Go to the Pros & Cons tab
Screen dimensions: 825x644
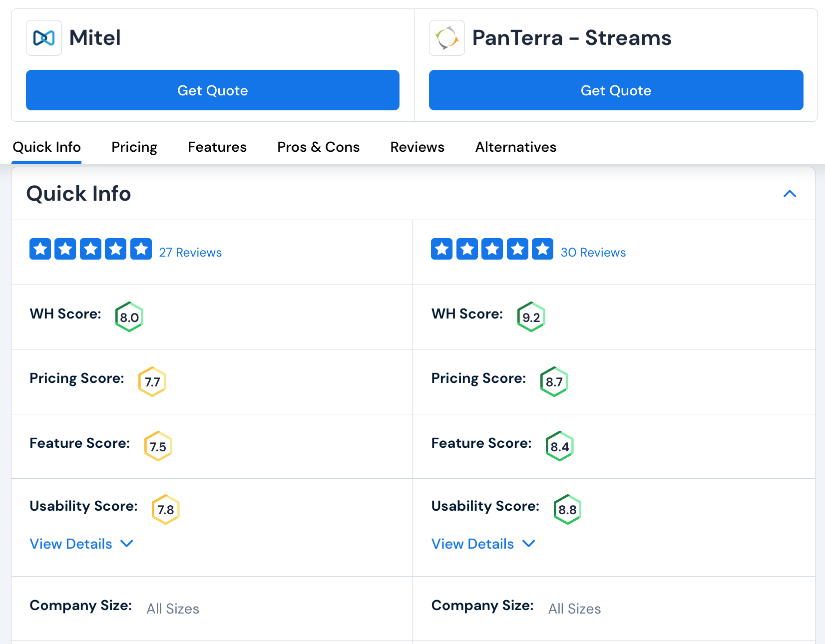(319, 147)
